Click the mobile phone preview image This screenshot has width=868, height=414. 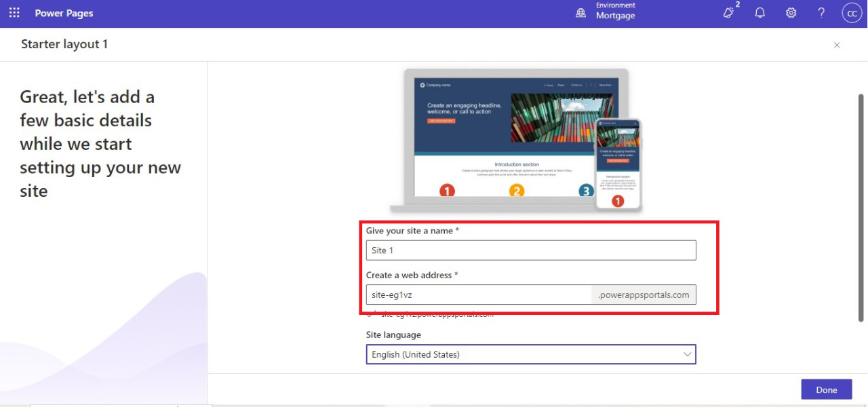[x=618, y=163]
